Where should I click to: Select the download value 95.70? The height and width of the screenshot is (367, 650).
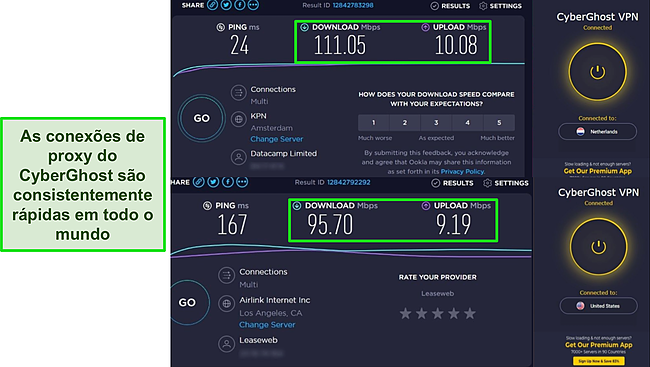[x=330, y=224]
